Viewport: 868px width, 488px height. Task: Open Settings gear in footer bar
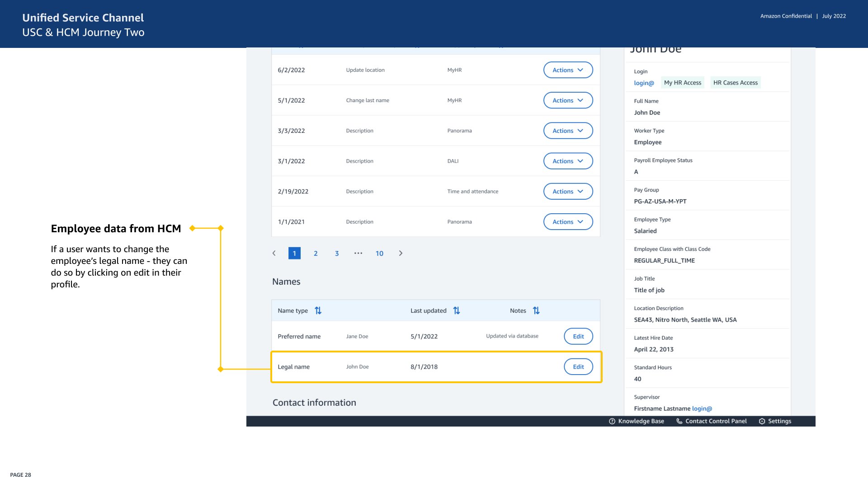(762, 421)
